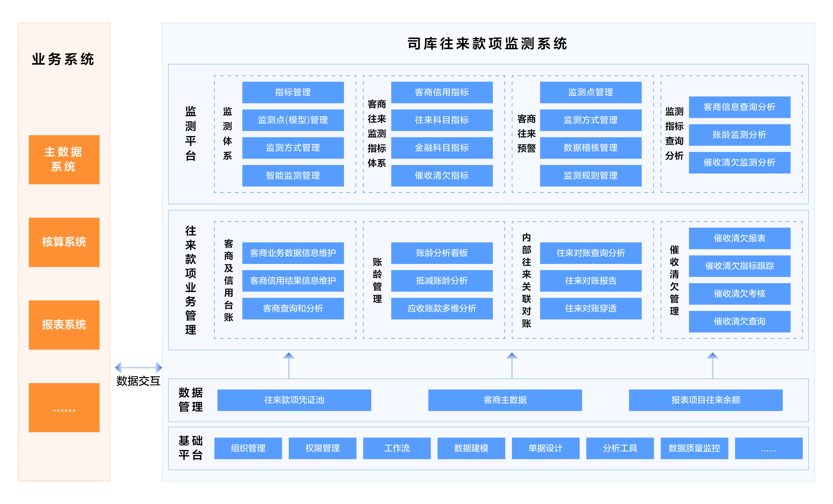
Task: Click the 数据交互 double-headed arrow
Action: [x=138, y=367]
